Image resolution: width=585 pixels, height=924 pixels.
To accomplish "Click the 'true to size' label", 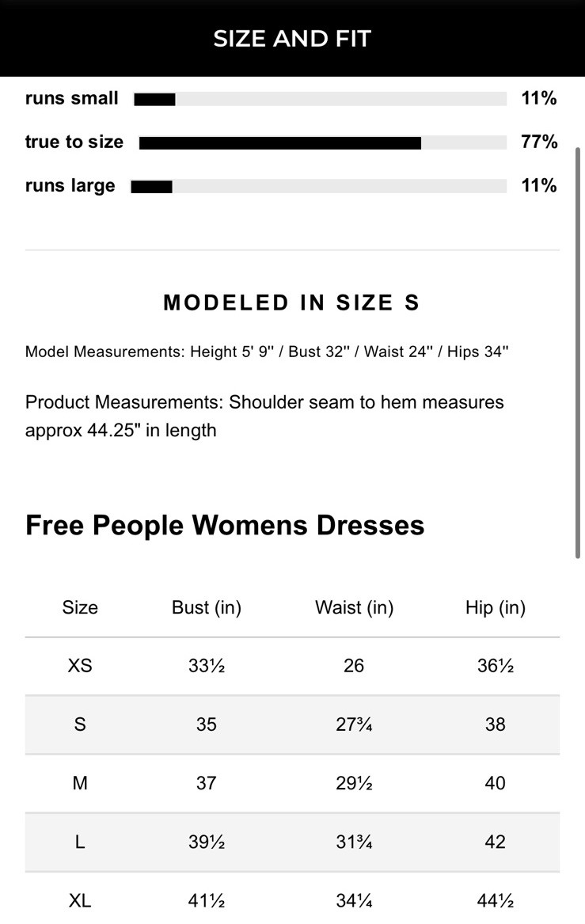I will point(74,142).
